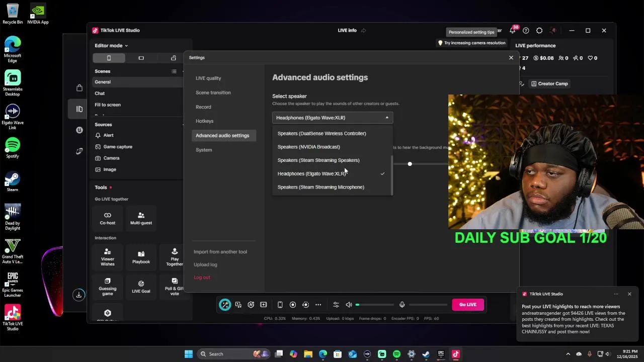
Task: Click the download icon in left sidebar
Action: coord(78,295)
